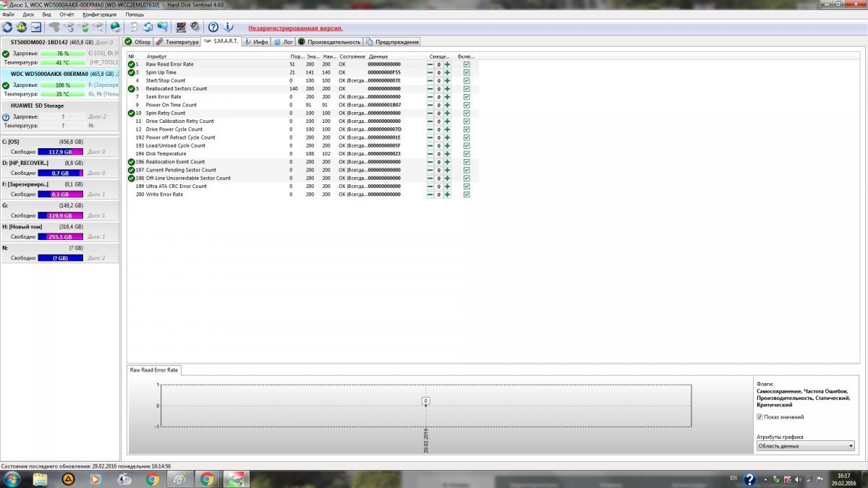Sort by the Состояние column header

352,56
